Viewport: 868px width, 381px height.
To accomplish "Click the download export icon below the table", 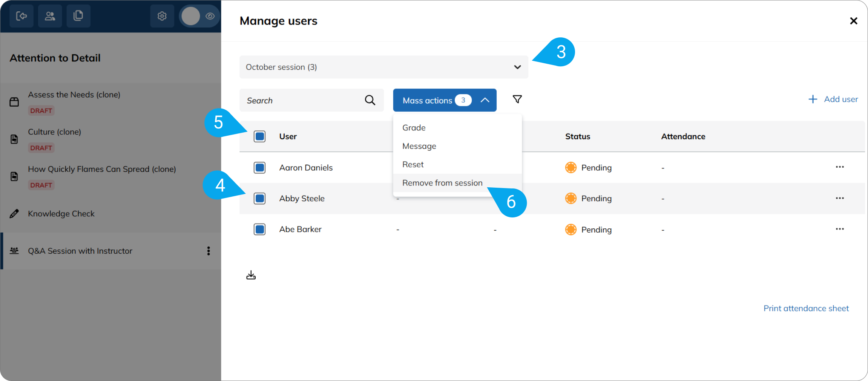I will [x=251, y=275].
